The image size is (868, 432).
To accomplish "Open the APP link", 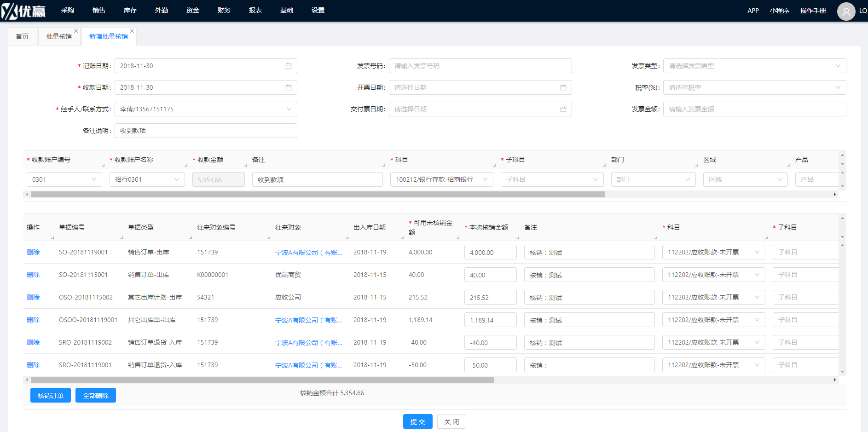I will (753, 11).
